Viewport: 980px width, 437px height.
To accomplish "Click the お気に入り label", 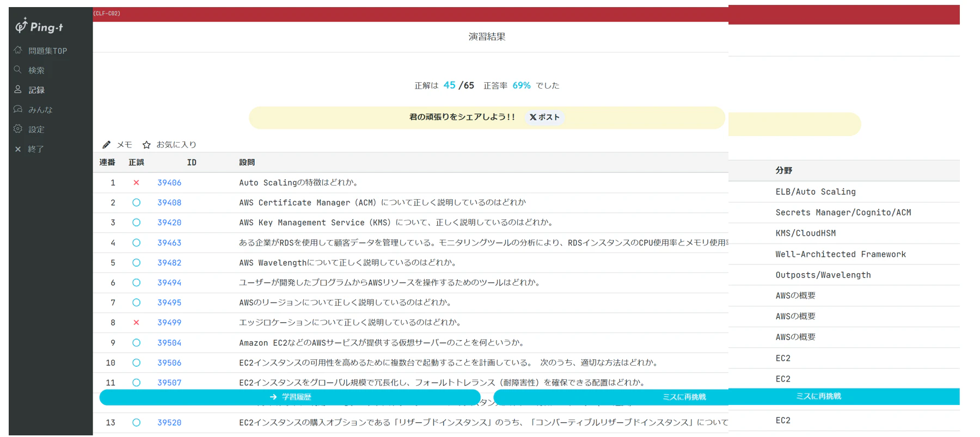I will [x=176, y=145].
